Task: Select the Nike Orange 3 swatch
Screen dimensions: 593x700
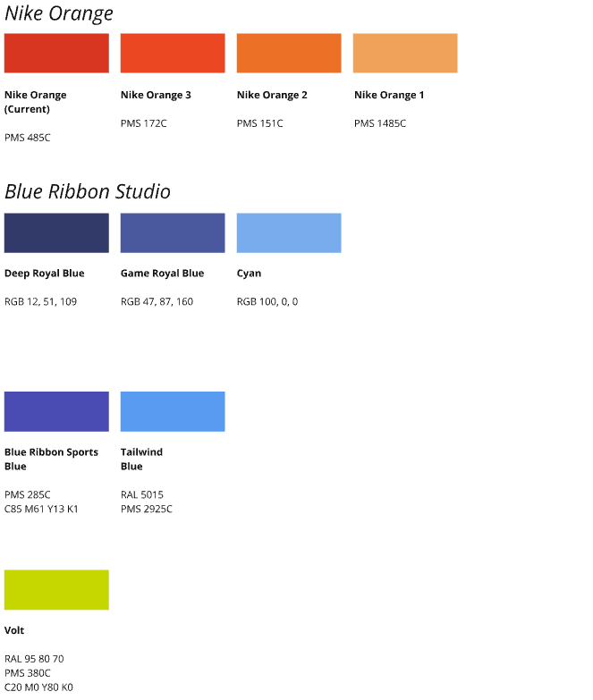Action: pos(173,53)
